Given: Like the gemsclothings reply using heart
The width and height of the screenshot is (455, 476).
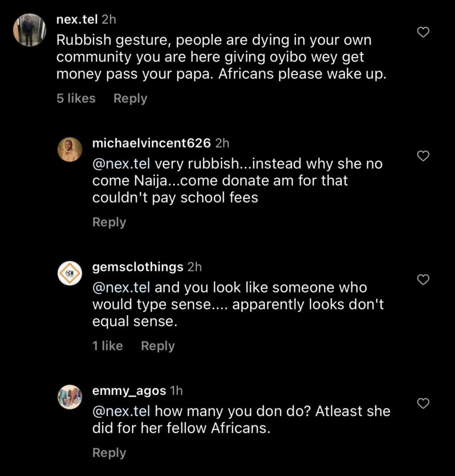Looking at the screenshot, I should [x=423, y=280].
